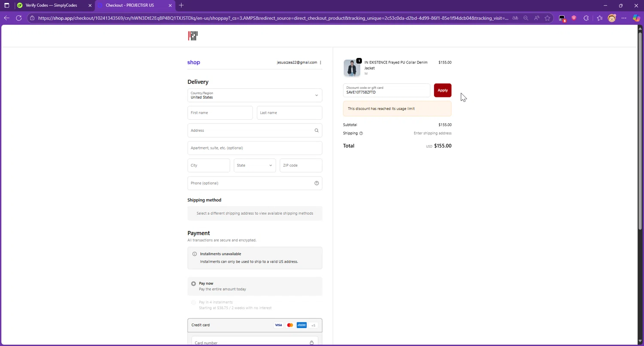This screenshot has width=644, height=346.
Task: Click the denim jacket product thumbnail
Action: click(x=352, y=68)
